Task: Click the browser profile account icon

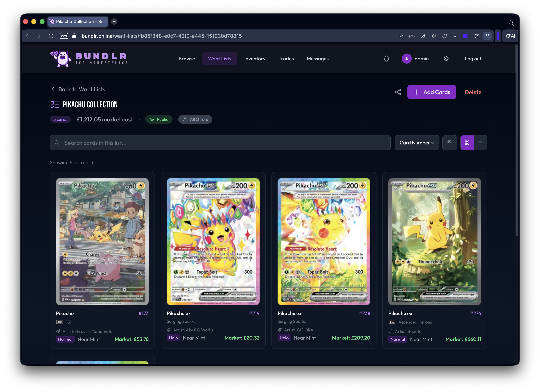Action: pyautogui.click(x=487, y=36)
